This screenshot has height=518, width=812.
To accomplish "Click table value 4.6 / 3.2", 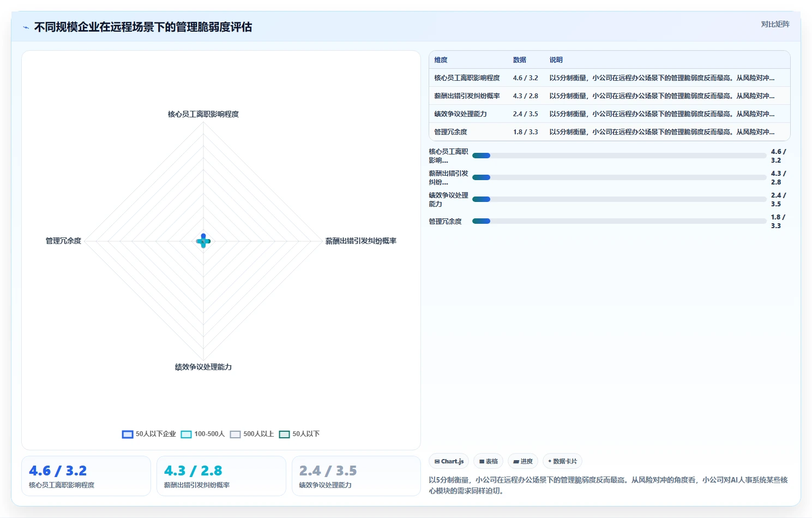I will pyautogui.click(x=525, y=78).
